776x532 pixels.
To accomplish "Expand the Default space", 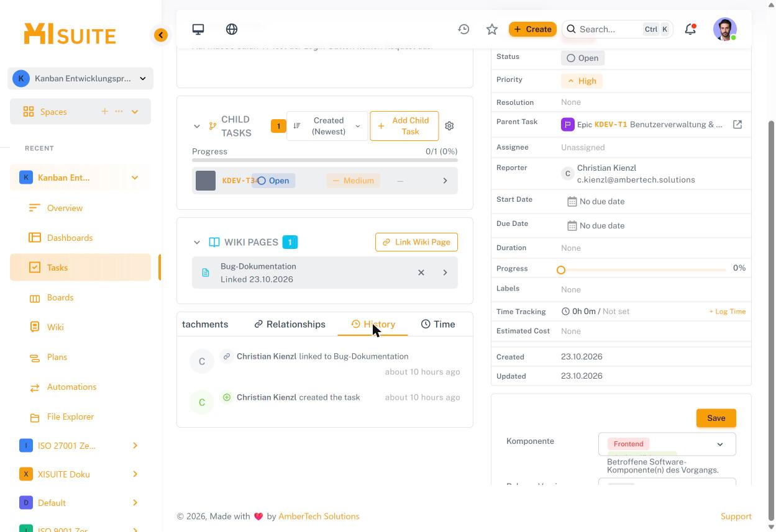I will pyautogui.click(x=135, y=503).
